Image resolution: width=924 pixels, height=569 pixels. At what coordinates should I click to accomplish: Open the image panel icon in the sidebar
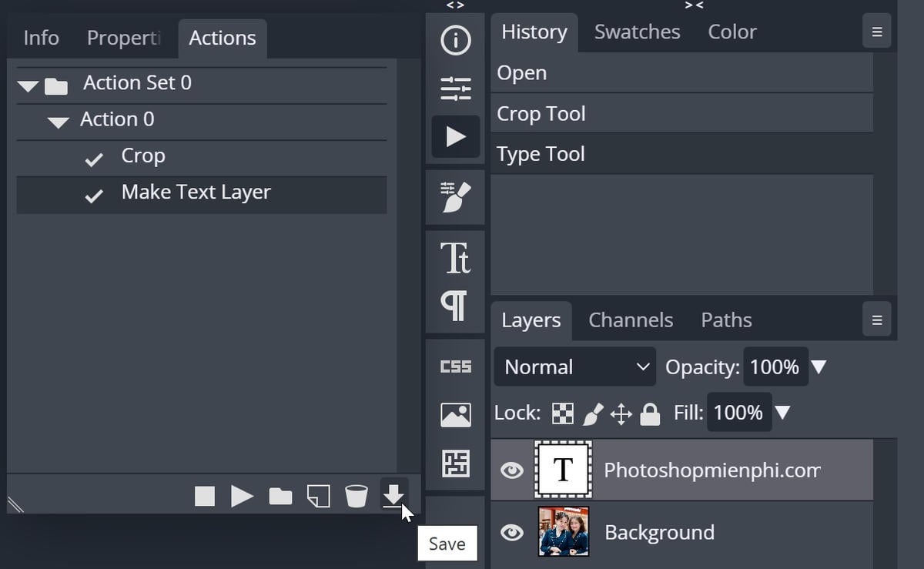(455, 415)
